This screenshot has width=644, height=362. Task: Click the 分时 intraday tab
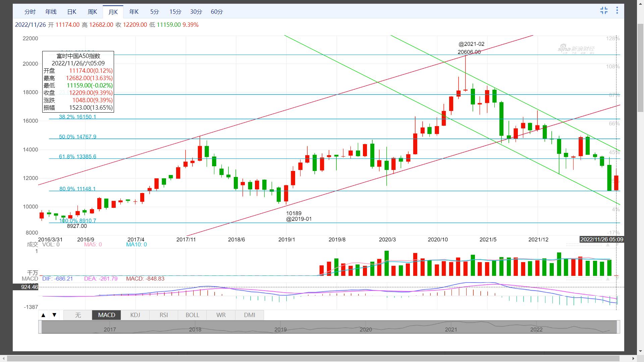[30, 12]
